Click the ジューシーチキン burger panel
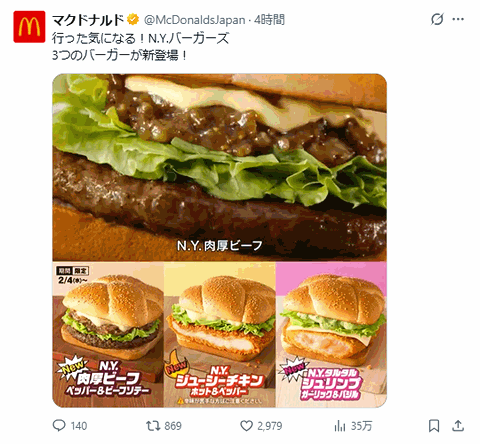This screenshot has height=444, width=480. click(x=220, y=334)
